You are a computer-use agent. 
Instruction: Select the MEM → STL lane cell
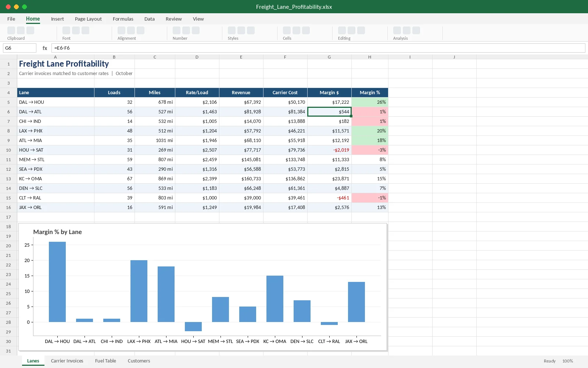55,160
